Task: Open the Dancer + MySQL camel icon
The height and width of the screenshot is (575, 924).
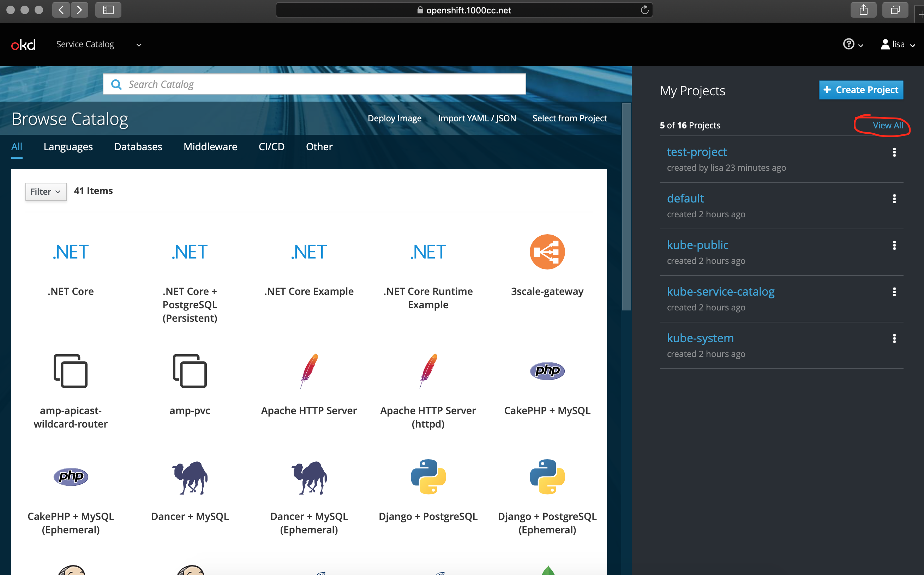Action: click(x=190, y=478)
